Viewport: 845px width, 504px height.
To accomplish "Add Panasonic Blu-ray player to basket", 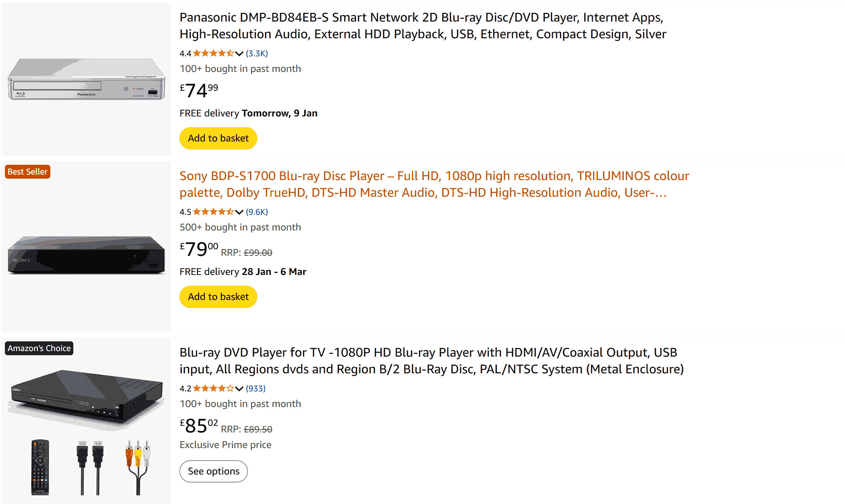I will [218, 138].
